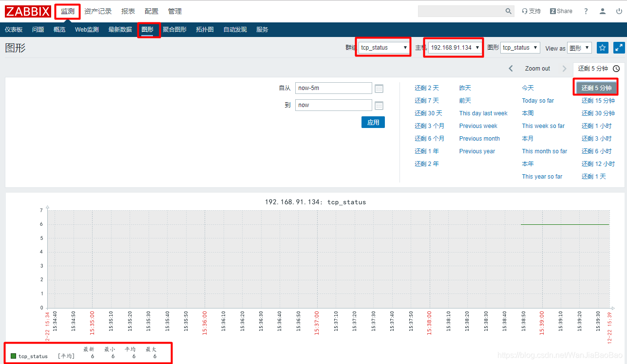Click the tcp_status graph plot area
This screenshot has width=627, height=364.
tap(328, 259)
